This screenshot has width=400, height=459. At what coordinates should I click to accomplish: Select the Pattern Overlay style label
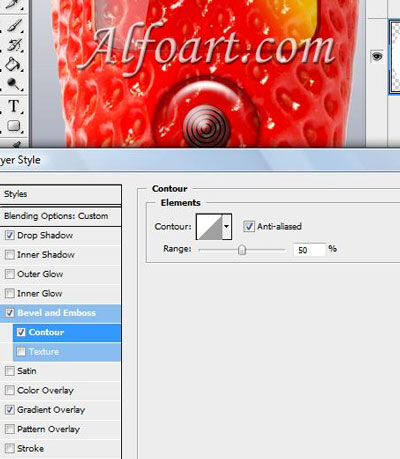point(48,429)
